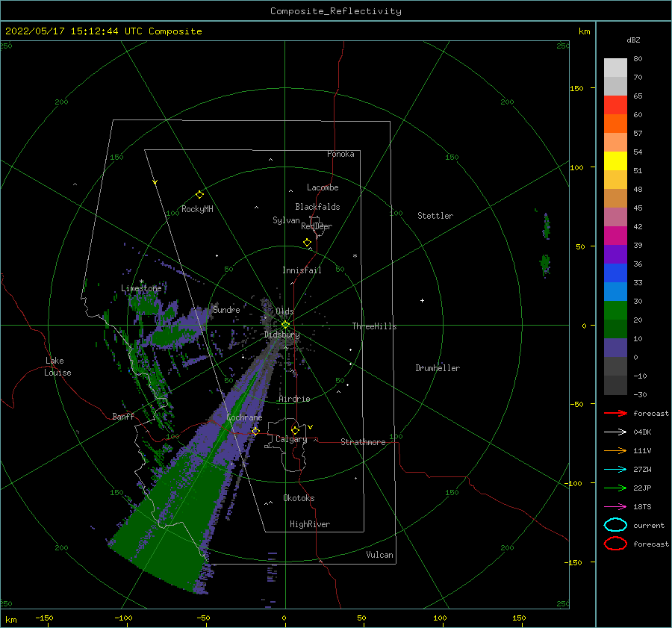
Task: Click the current legend label
Action: [x=649, y=526]
